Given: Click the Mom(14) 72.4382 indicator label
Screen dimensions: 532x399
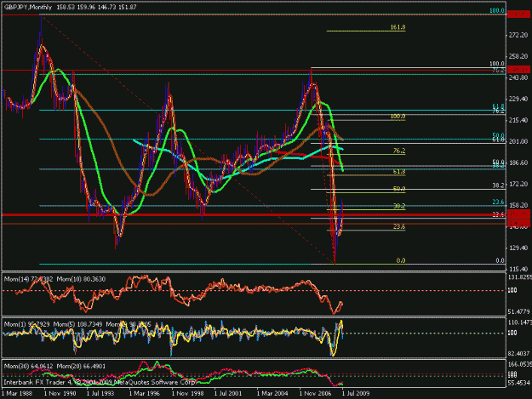Looking at the screenshot, I should click(x=28, y=279).
